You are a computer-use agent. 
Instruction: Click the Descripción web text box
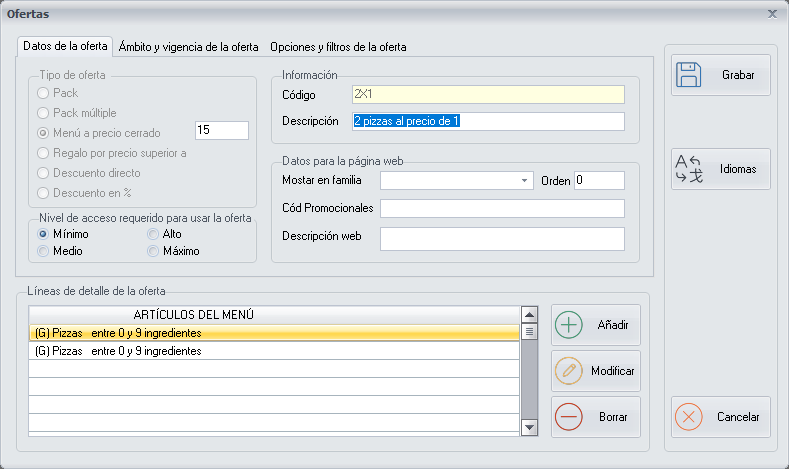coord(501,238)
